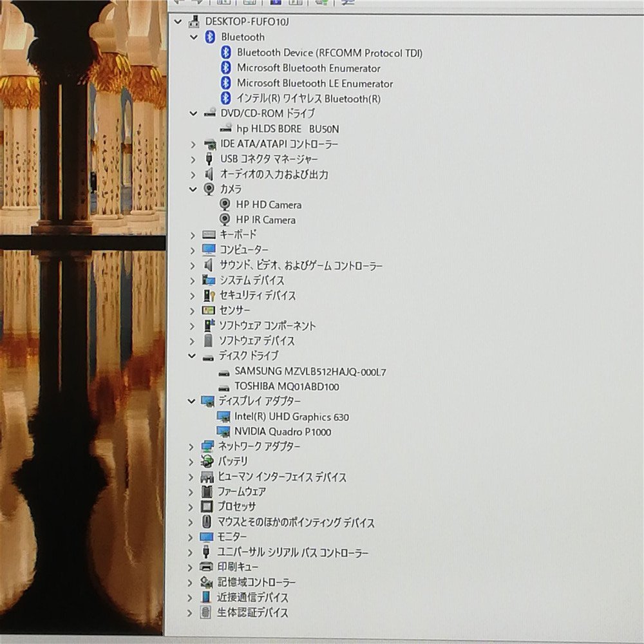Click the サウンド、ビデオ、およびゲーム コントローラー icon
644x644 pixels.
coord(208,265)
